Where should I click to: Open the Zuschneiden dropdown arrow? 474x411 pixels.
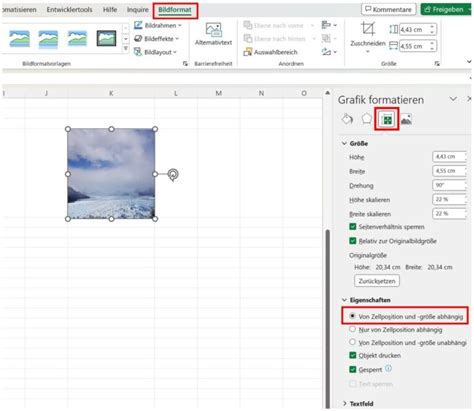368,52
